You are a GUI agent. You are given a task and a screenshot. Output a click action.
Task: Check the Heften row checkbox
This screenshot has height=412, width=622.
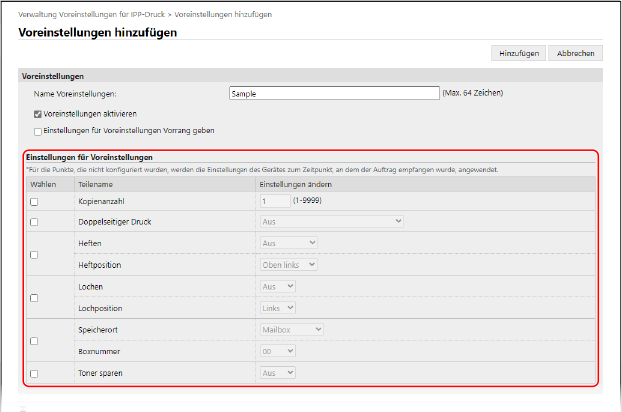click(34, 254)
